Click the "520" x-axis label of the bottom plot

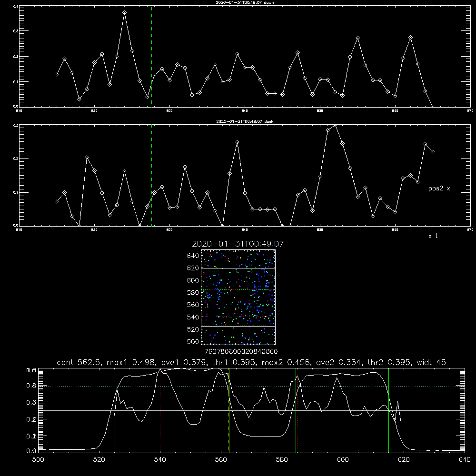click(x=99, y=460)
